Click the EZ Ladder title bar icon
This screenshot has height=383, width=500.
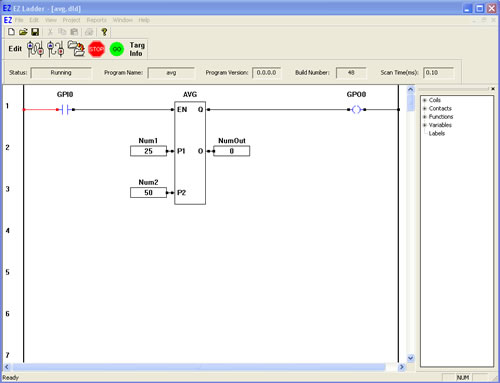click(x=7, y=8)
